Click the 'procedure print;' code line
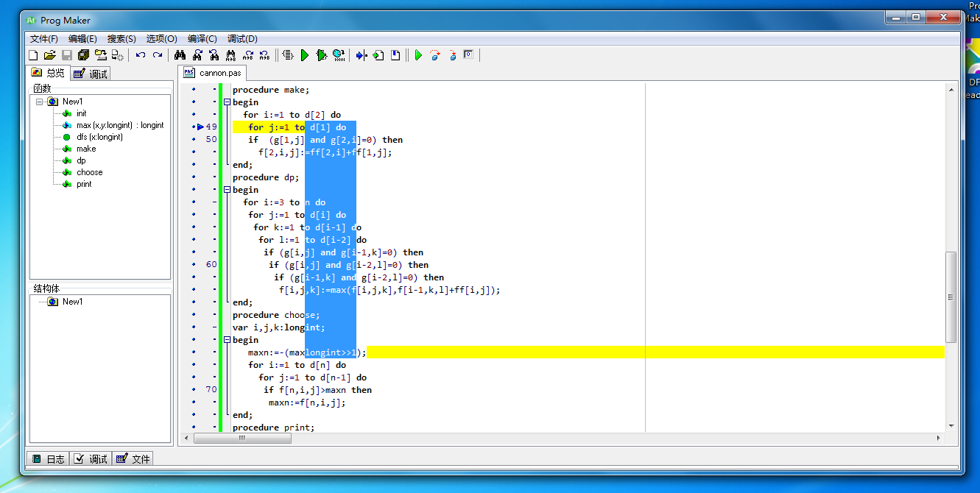The height and width of the screenshot is (493, 980). pos(273,428)
